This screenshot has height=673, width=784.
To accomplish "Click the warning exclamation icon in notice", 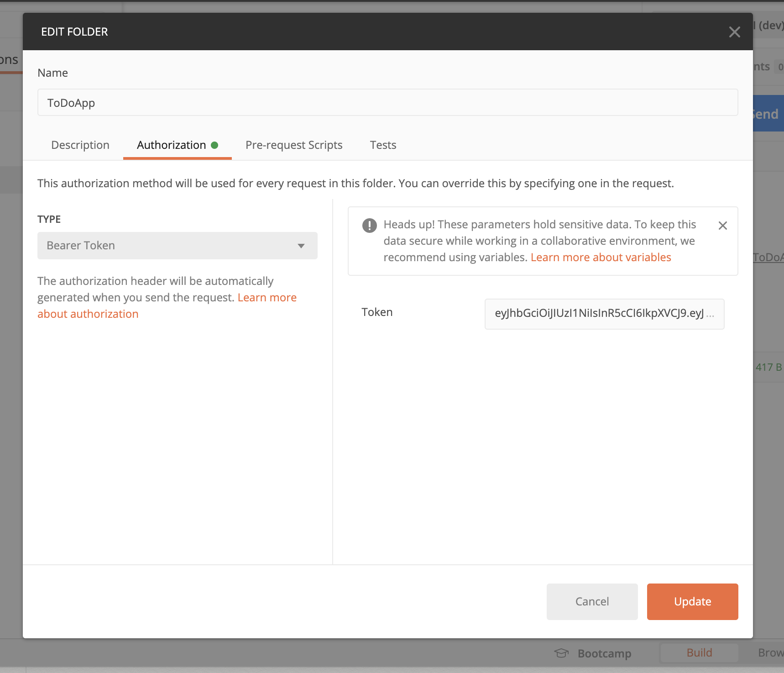I will click(369, 226).
